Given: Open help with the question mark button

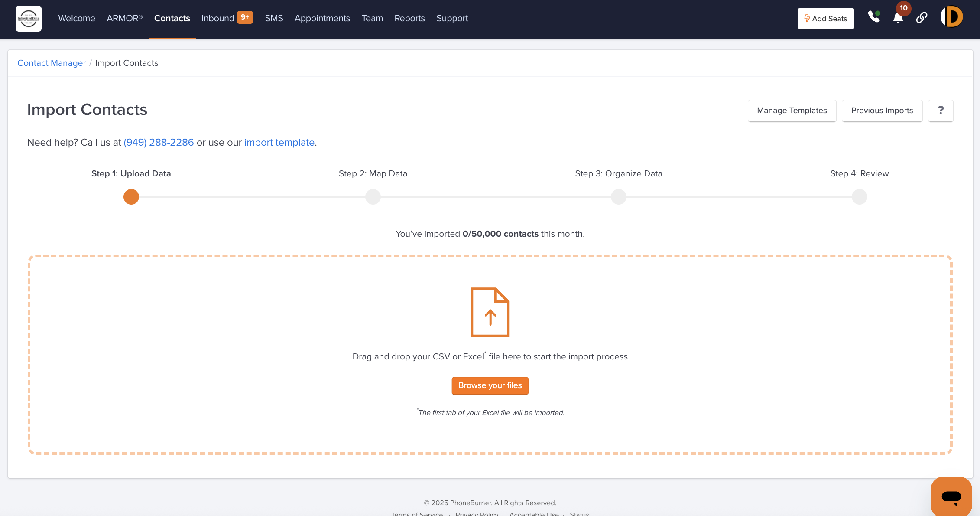Looking at the screenshot, I should (x=941, y=111).
